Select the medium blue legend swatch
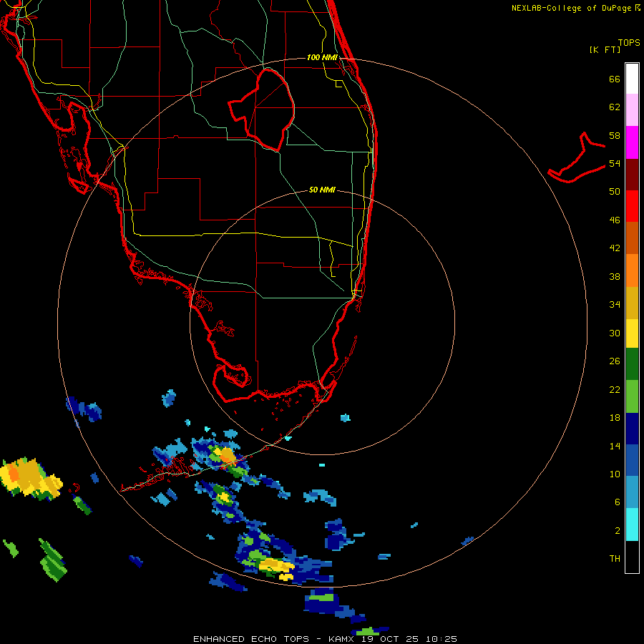 click(632, 460)
